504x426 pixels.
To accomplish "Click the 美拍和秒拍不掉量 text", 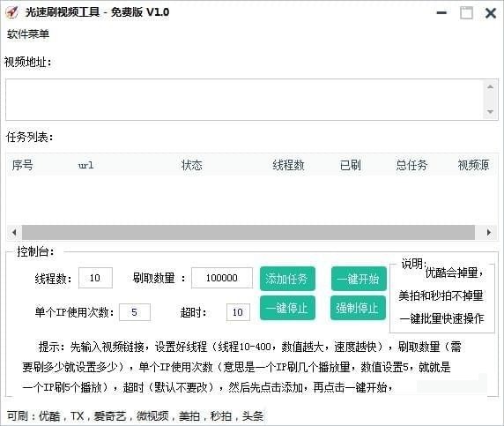I will (441, 295).
